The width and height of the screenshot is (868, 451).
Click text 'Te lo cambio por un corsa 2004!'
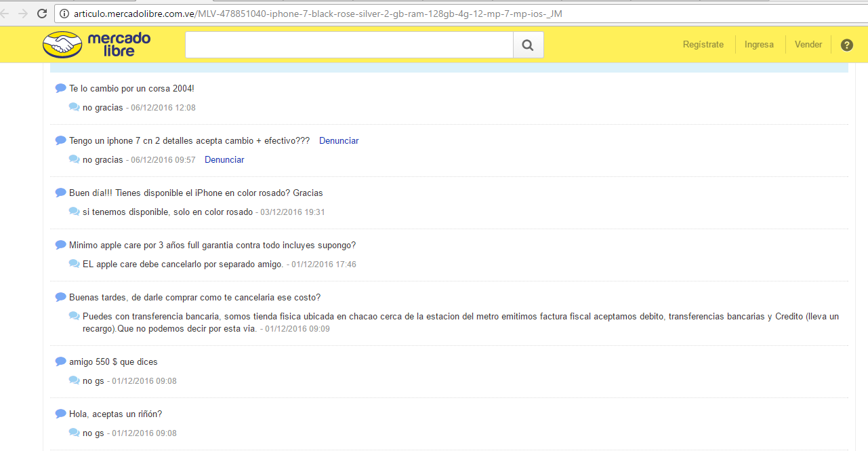click(x=132, y=89)
